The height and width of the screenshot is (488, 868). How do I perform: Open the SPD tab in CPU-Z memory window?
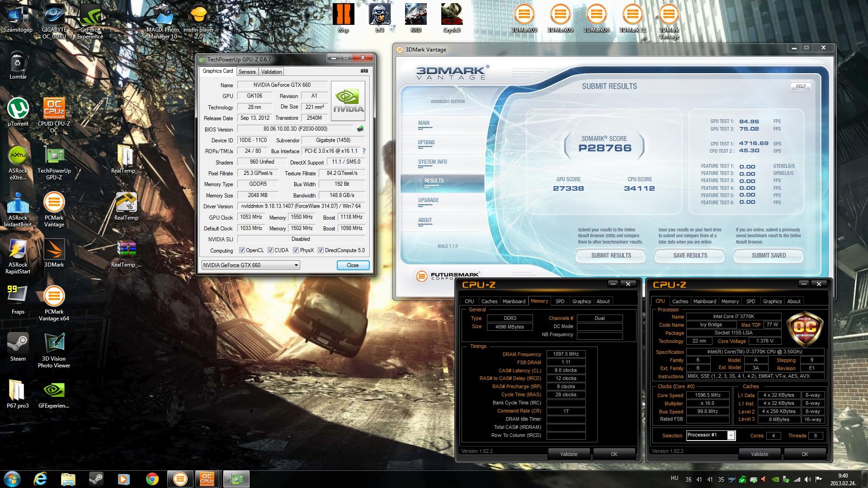[560, 301]
